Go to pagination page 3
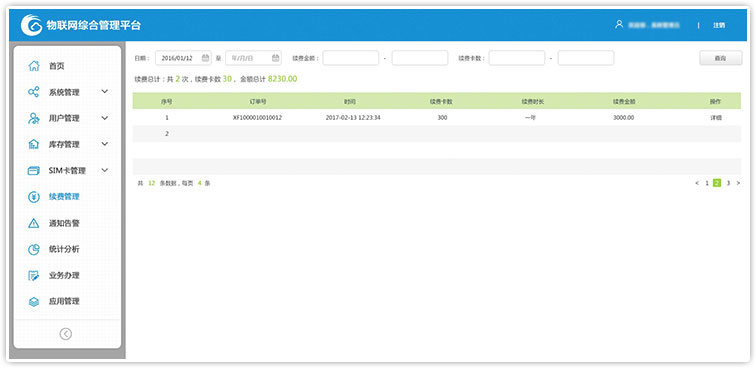The height and width of the screenshot is (368, 756). (728, 183)
